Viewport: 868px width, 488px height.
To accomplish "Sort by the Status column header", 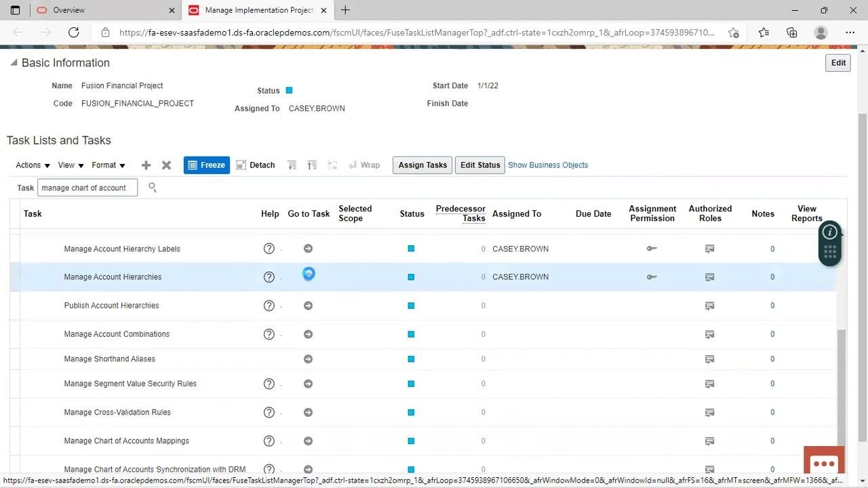I will (412, 214).
